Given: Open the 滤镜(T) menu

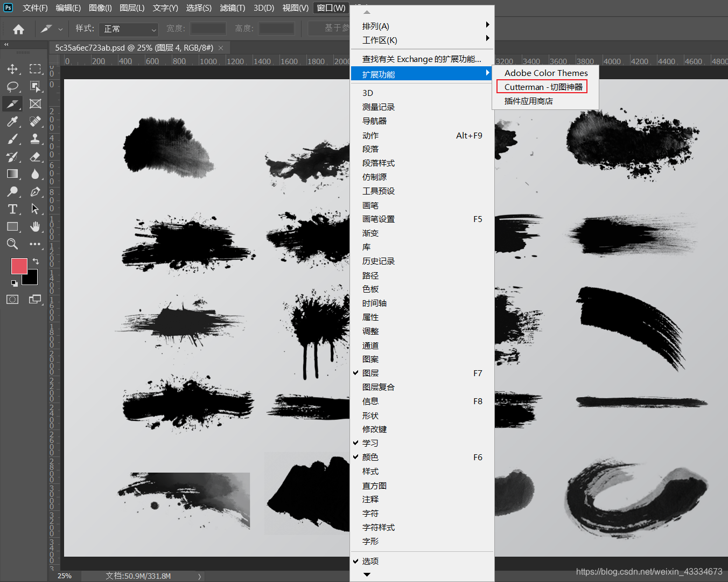Looking at the screenshot, I should pos(232,8).
